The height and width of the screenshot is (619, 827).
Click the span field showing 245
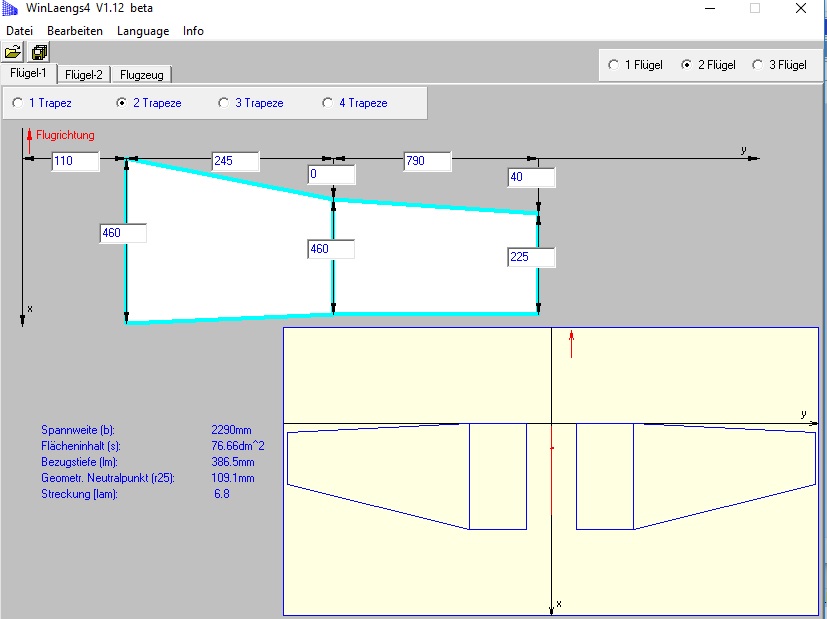[236, 161]
